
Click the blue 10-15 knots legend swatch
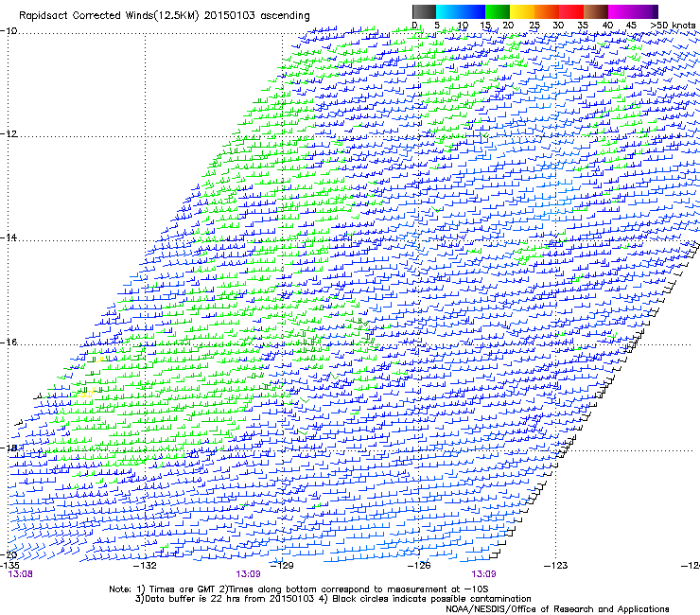[473, 11]
